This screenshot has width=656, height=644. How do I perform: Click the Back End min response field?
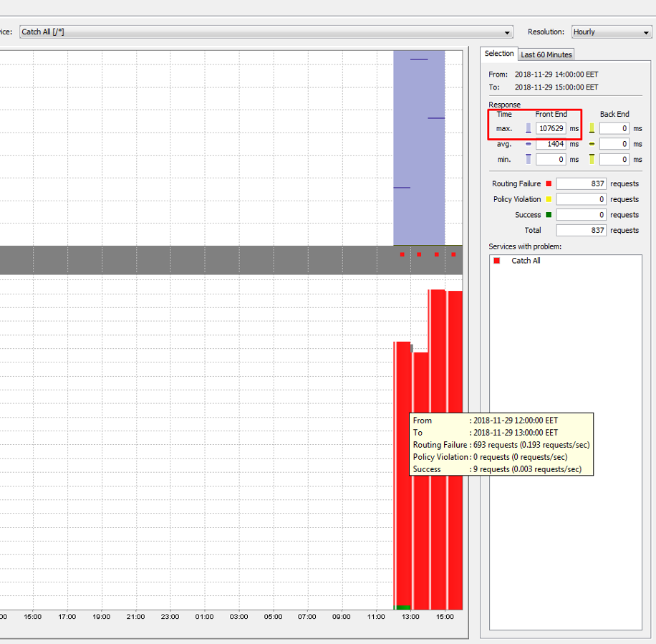(614, 160)
